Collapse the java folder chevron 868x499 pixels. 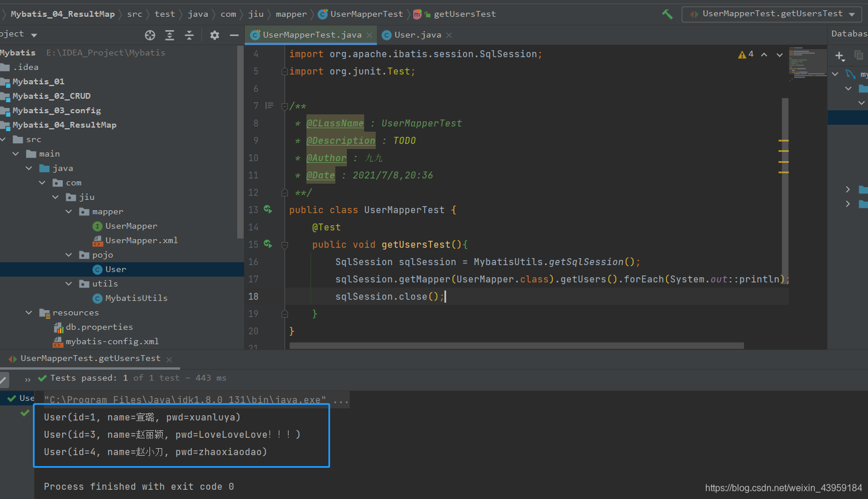pos(29,168)
